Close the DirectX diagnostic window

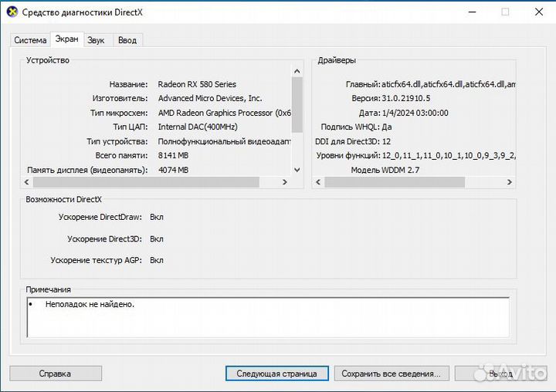click(x=540, y=12)
